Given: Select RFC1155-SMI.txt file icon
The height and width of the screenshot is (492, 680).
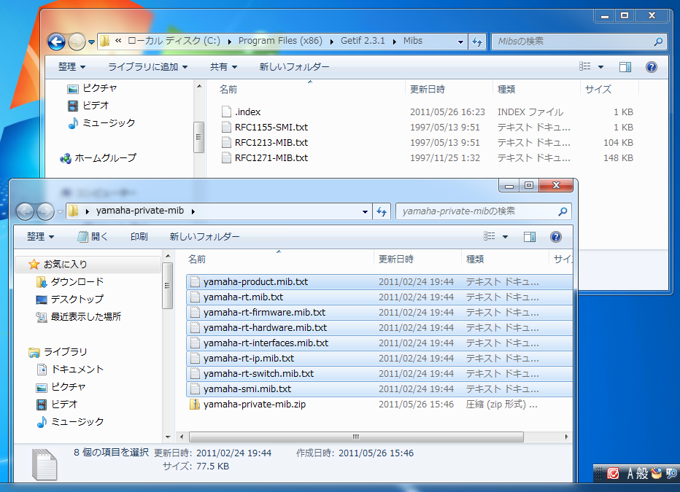Looking at the screenshot, I should tap(226, 127).
